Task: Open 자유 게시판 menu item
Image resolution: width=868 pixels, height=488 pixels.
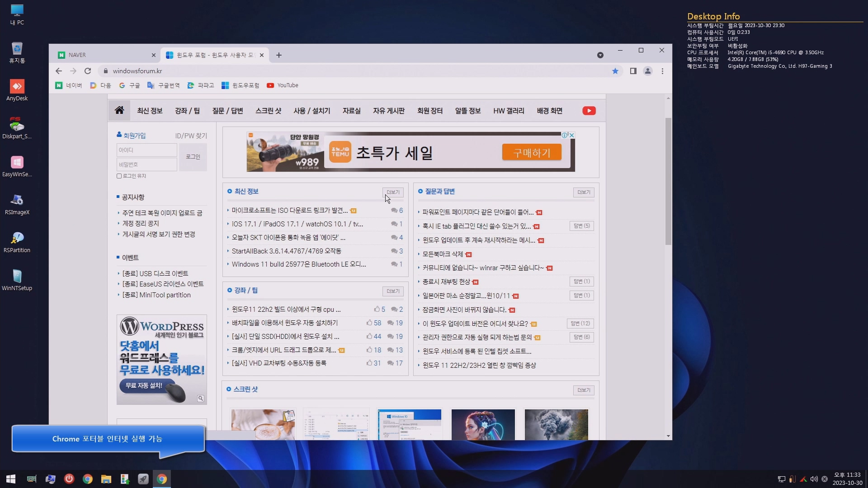Action: [x=389, y=111]
